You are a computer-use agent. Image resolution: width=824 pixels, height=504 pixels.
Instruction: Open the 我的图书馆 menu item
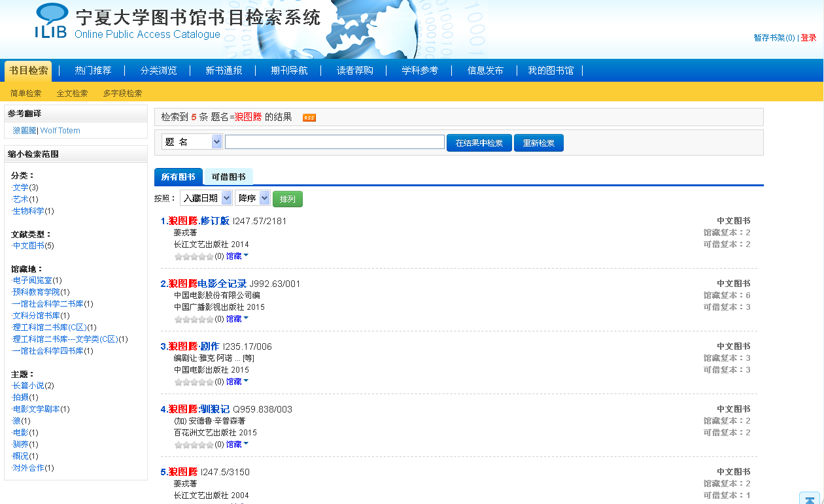[551, 71]
